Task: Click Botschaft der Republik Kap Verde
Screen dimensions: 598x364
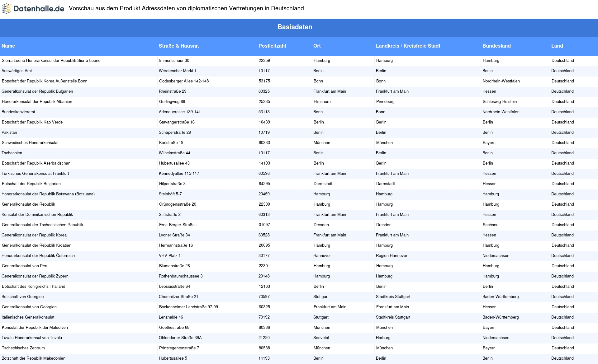Action: 32,122
